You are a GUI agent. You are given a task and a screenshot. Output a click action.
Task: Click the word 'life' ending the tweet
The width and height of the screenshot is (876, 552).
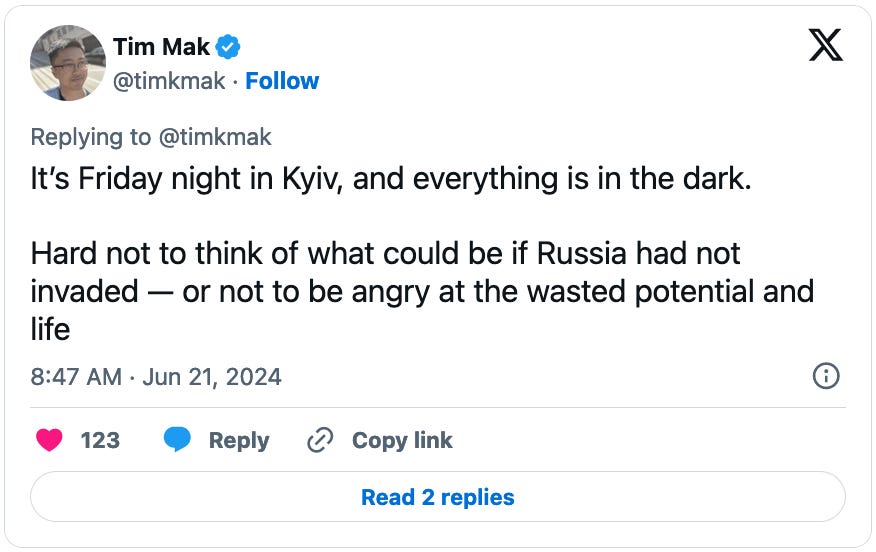(50, 329)
